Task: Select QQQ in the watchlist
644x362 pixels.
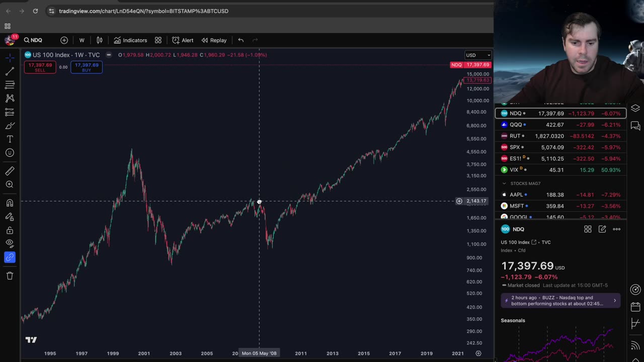Action: pos(560,125)
